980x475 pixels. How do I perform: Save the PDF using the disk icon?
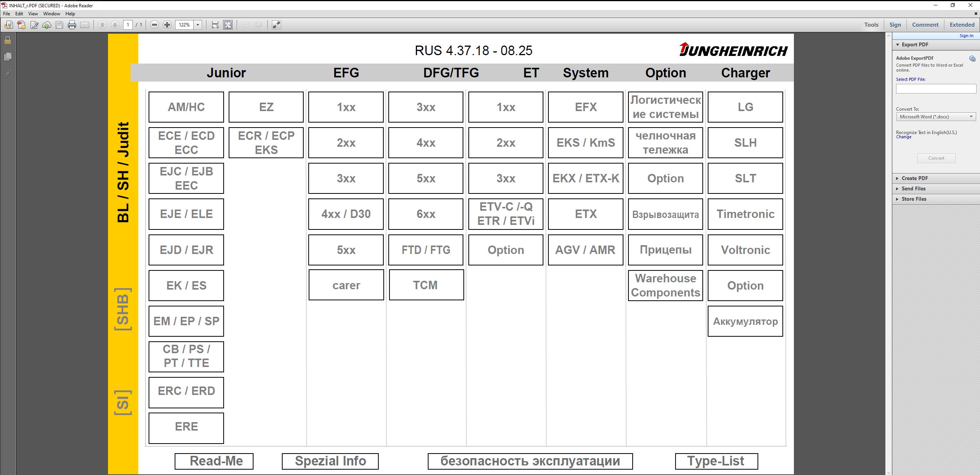(x=59, y=25)
